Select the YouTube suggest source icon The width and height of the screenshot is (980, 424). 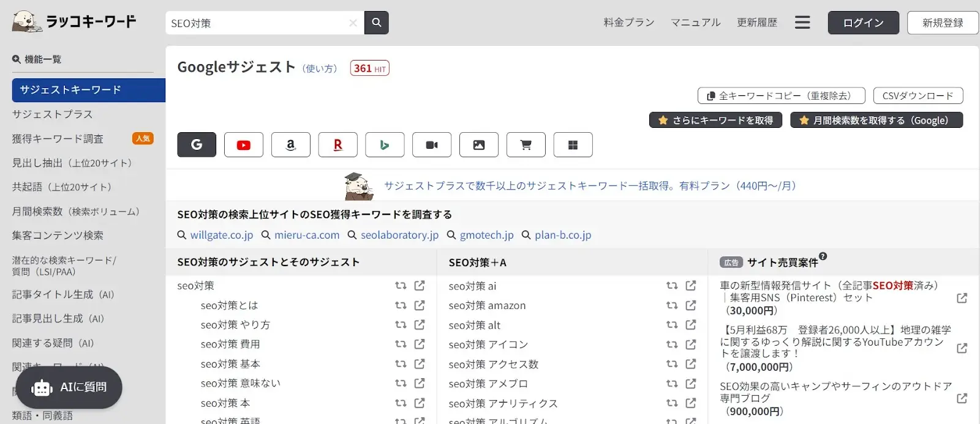(244, 144)
